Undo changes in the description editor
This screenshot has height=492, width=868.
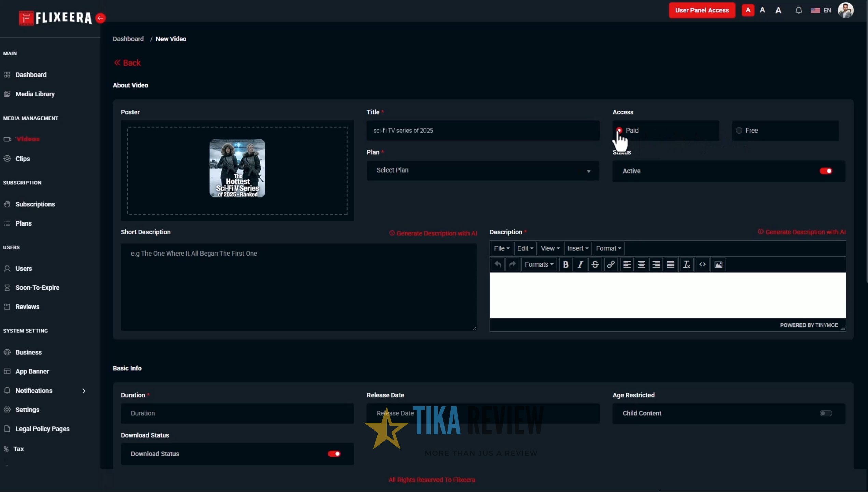point(498,264)
